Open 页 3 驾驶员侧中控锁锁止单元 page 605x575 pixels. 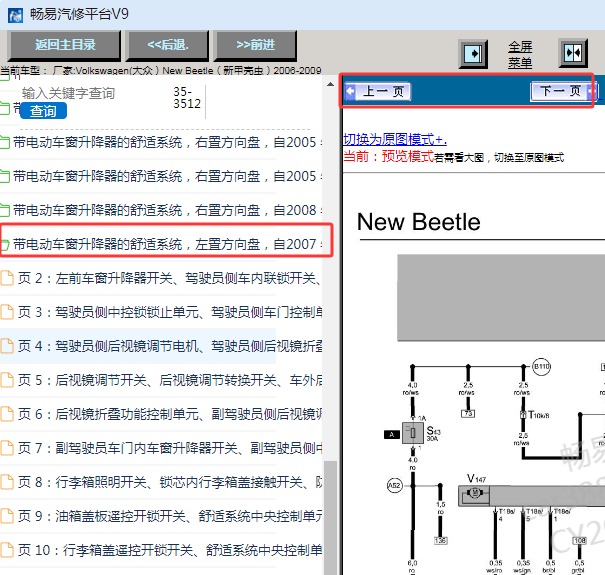[x=161, y=312]
